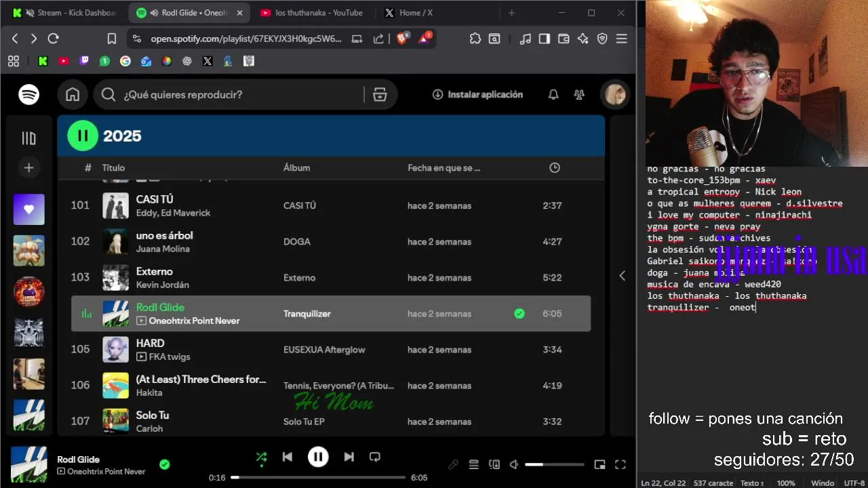Open EUSEXUA Afterglow album link
The width and height of the screenshot is (868, 488).
(324, 350)
